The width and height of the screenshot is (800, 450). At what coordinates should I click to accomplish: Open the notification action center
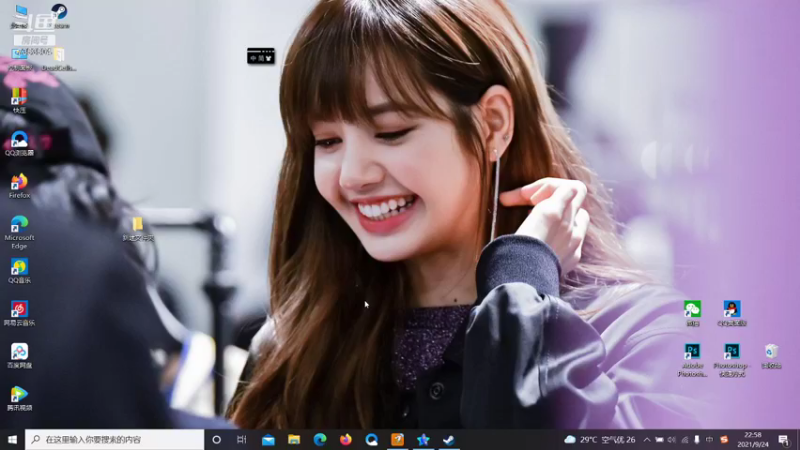784,439
